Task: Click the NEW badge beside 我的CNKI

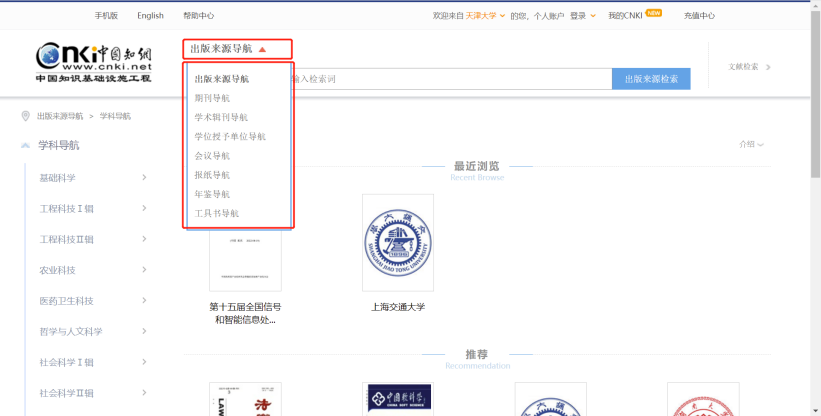Action: point(653,13)
